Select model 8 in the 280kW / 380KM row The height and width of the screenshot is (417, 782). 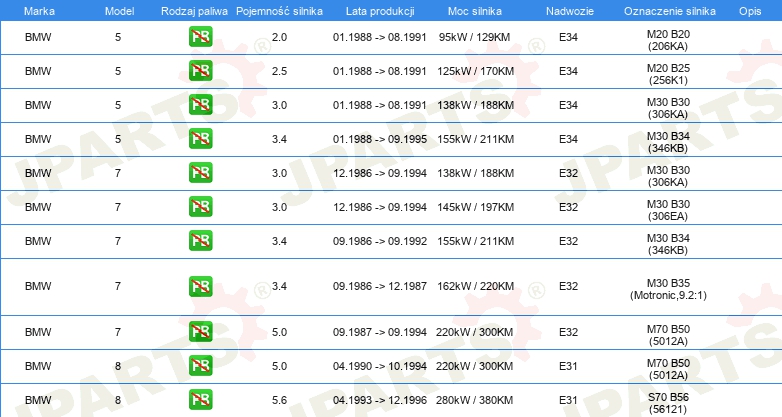118,400
